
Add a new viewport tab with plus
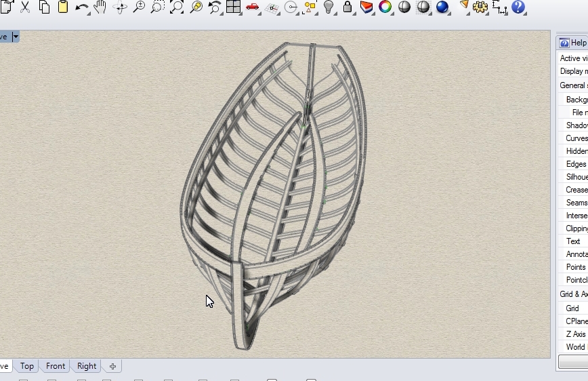point(112,366)
